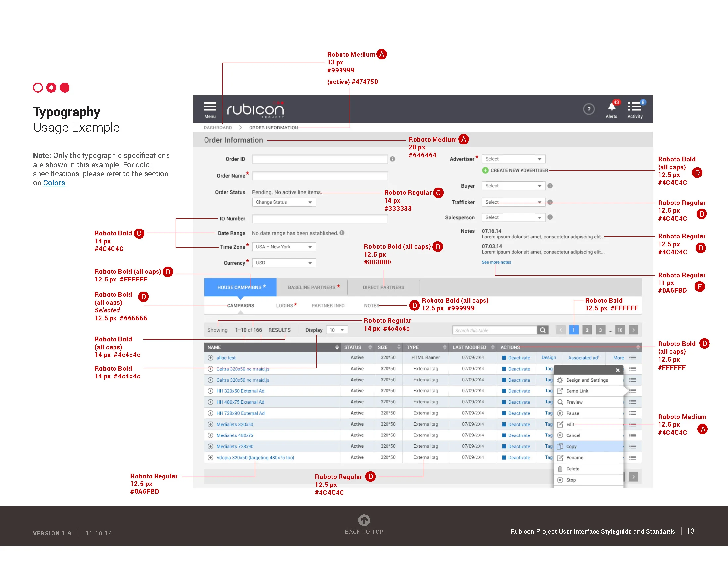Viewport: 728px width, 563px height.
Task: Open Vdopia 320x50 (targeting 480x75 too) link
Action: point(255,458)
